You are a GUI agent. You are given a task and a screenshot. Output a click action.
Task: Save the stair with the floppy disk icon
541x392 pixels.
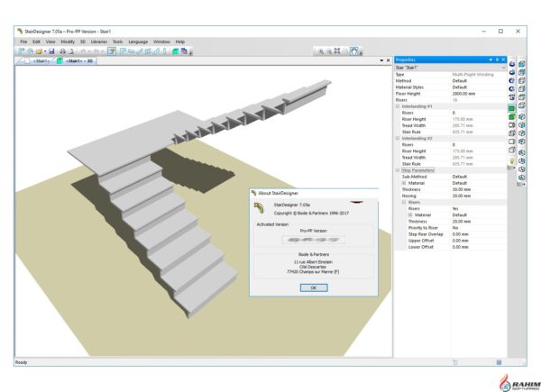coord(51,51)
